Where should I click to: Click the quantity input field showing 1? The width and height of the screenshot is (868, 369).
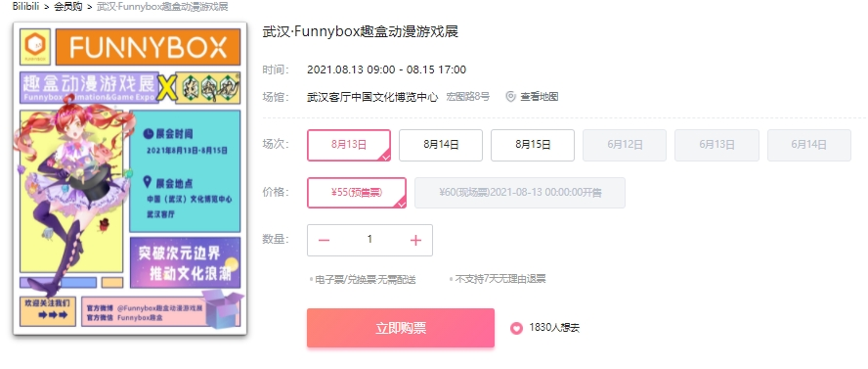coord(369,240)
